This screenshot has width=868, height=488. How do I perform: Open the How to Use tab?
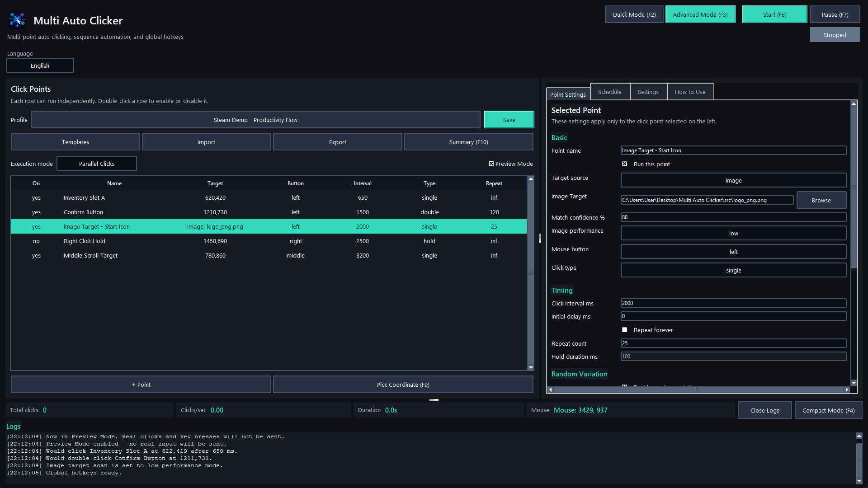[690, 92]
